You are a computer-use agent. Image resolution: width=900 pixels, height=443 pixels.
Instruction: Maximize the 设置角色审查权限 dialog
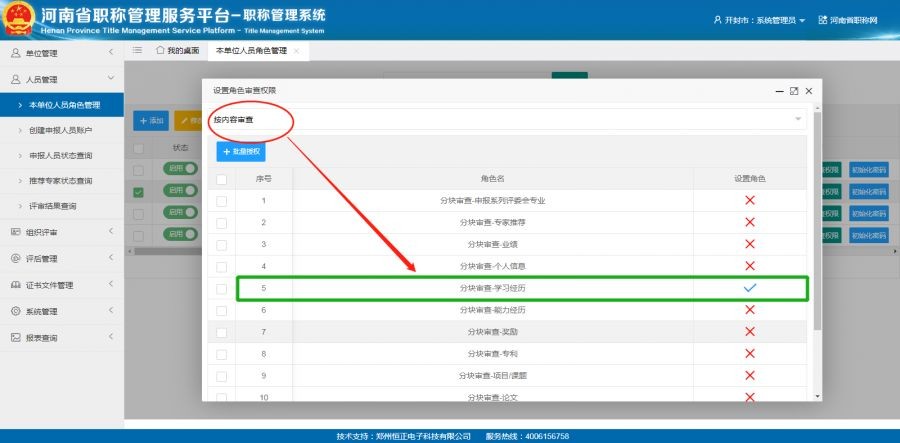tap(794, 91)
